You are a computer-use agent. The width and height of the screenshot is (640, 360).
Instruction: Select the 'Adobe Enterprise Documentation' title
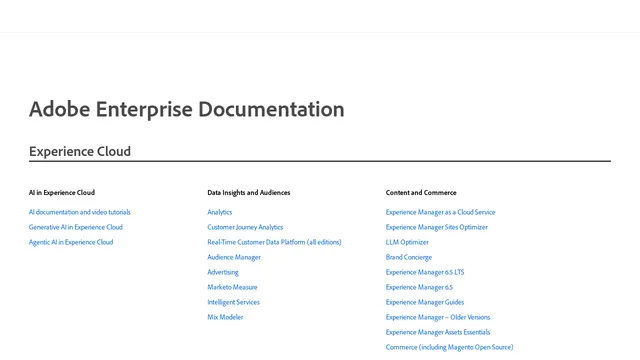tap(187, 109)
